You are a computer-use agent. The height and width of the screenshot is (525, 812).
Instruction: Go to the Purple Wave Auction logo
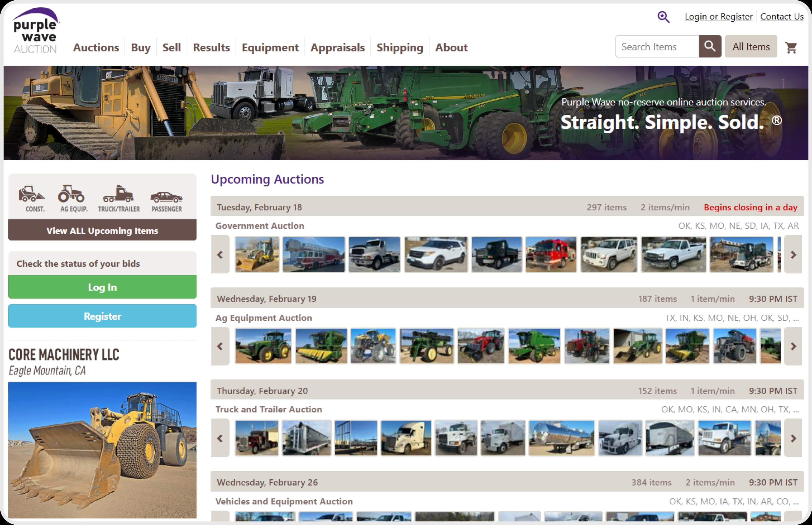pos(36,31)
